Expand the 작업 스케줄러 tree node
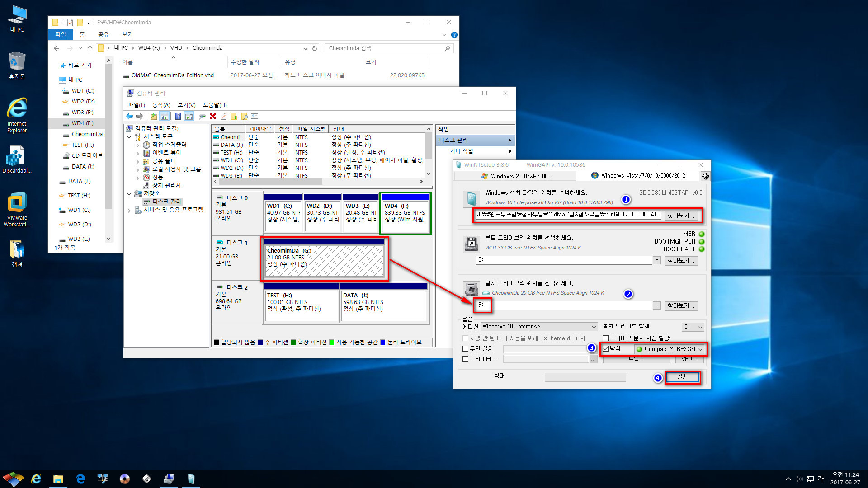Viewport: 868px width, 488px height. [x=138, y=145]
